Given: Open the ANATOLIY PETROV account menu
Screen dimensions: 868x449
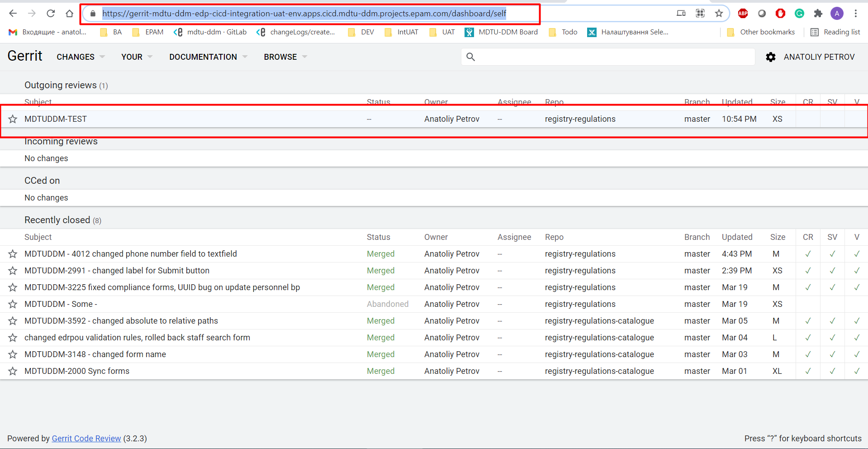Looking at the screenshot, I should pos(819,57).
